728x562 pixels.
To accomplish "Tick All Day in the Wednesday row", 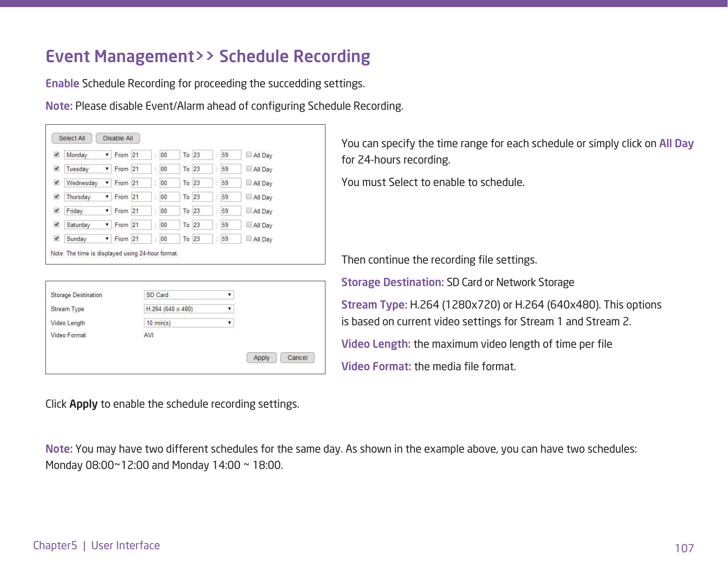I will pos(249,182).
